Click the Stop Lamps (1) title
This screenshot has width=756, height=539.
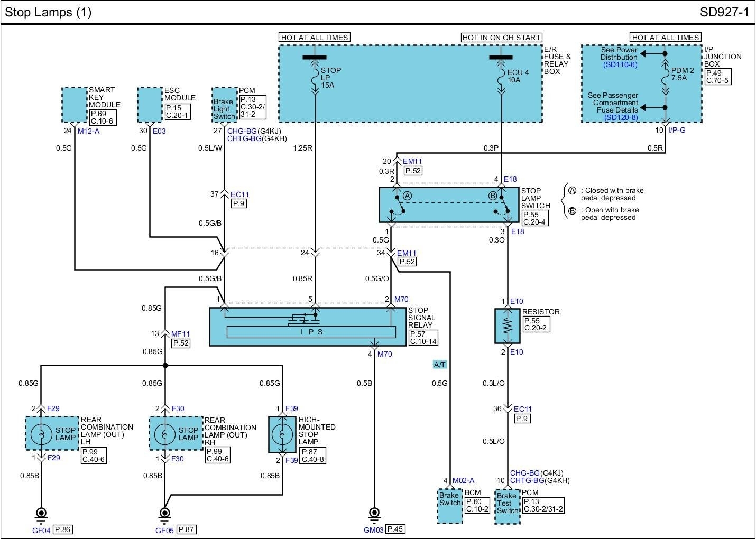pos(48,12)
